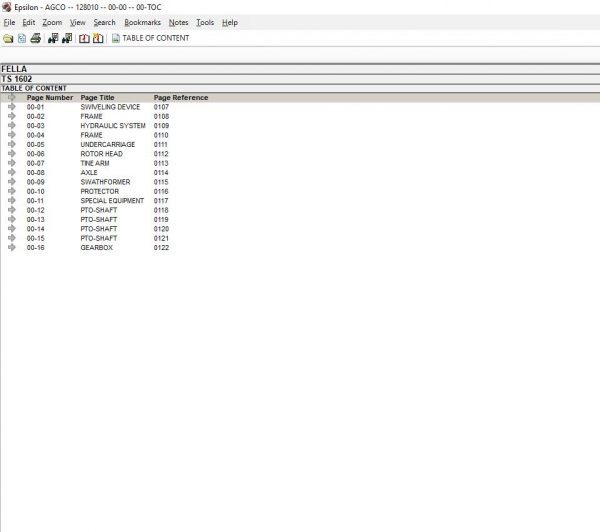This screenshot has width=600, height=532.
Task: Open the Edit menu
Action: click(29, 23)
